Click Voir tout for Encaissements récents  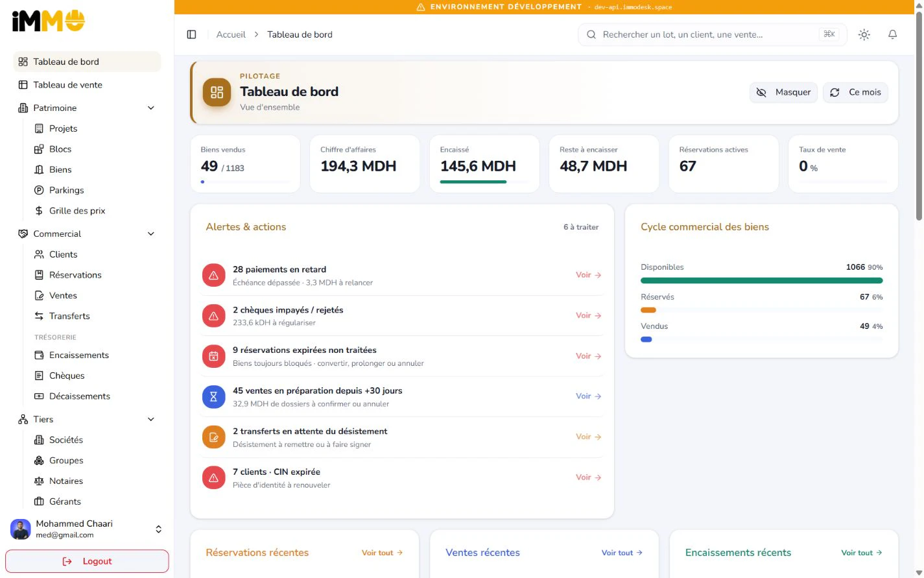[x=862, y=553]
